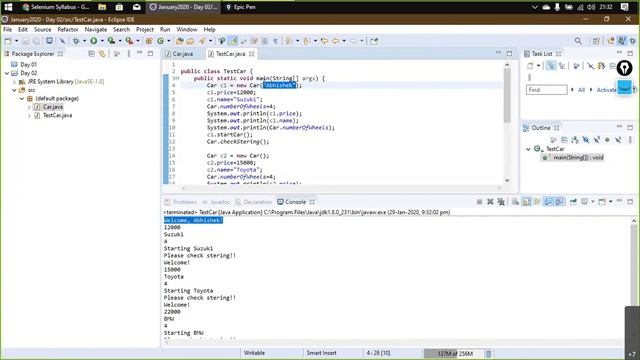640x360 pixels.
Task: Click Pin Console icon in Console toolbar
Action: (573, 202)
